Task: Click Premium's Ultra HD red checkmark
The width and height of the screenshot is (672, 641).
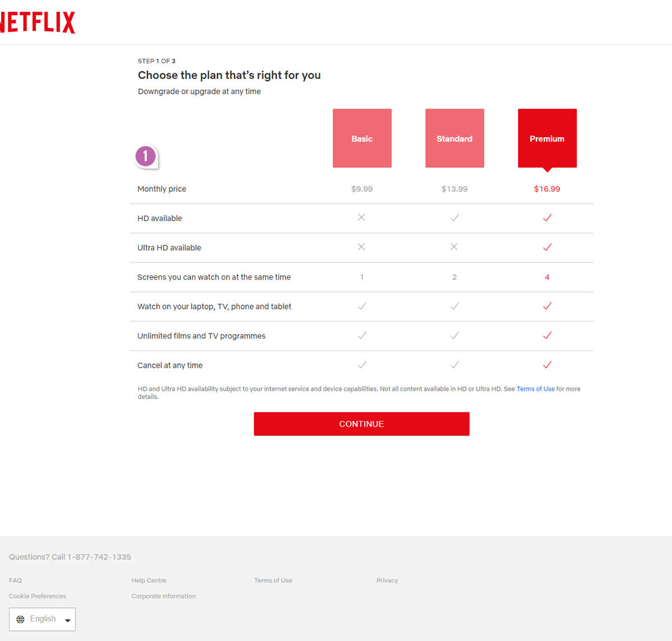Action: click(547, 247)
